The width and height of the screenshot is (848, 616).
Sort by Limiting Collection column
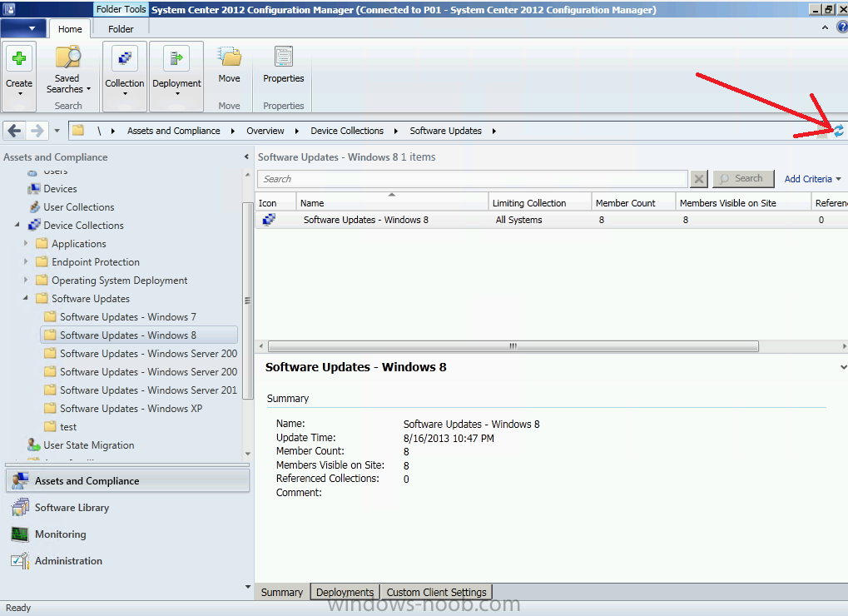pyautogui.click(x=540, y=203)
